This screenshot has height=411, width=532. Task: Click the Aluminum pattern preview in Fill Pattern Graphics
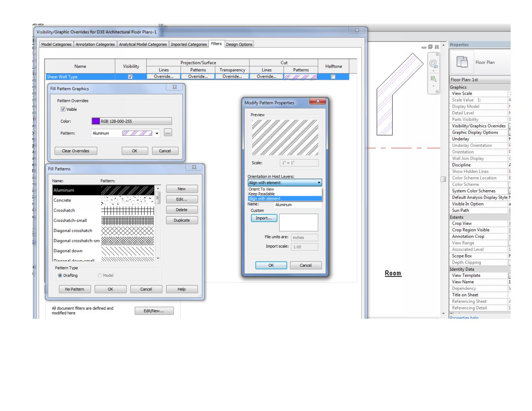[137, 133]
